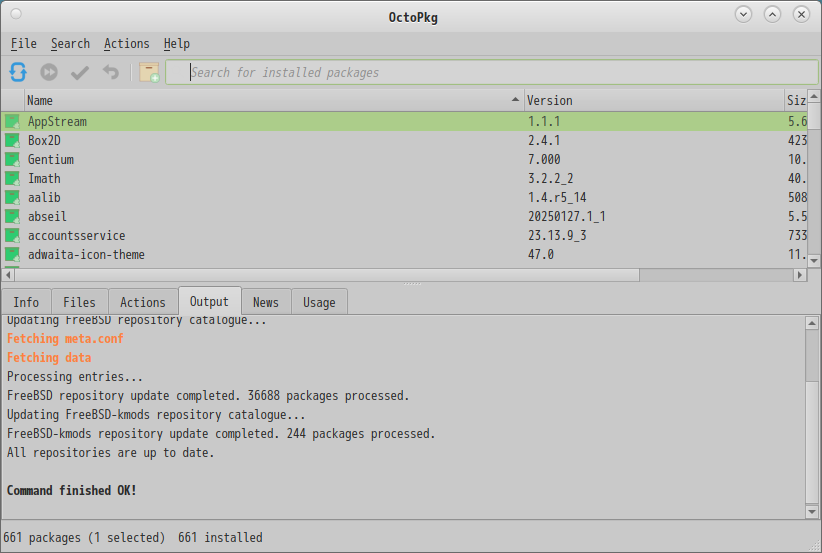This screenshot has width=822, height=553.
Task: Open the Actions menu
Action: (x=126, y=44)
